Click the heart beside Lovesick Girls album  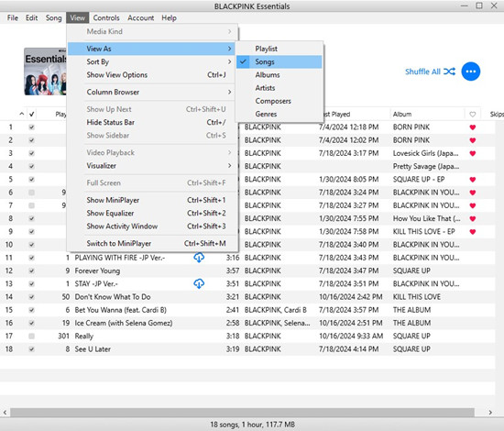pos(472,153)
